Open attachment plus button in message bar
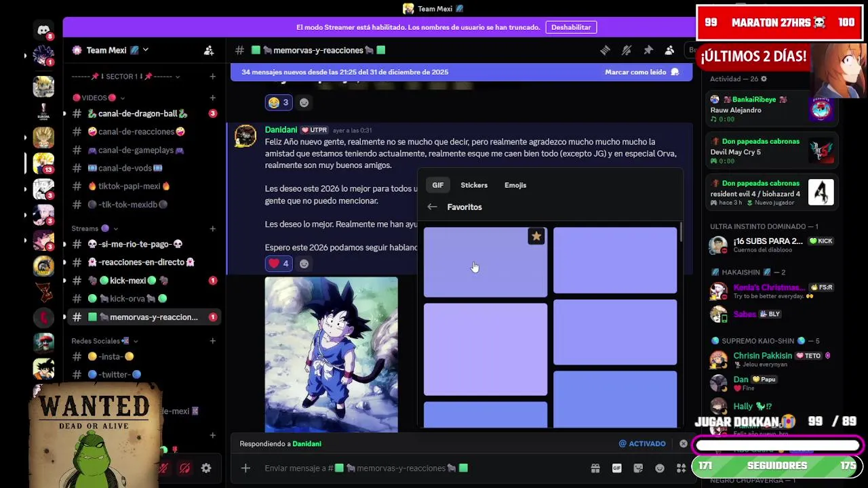The width and height of the screenshot is (868, 488). pyautogui.click(x=245, y=468)
